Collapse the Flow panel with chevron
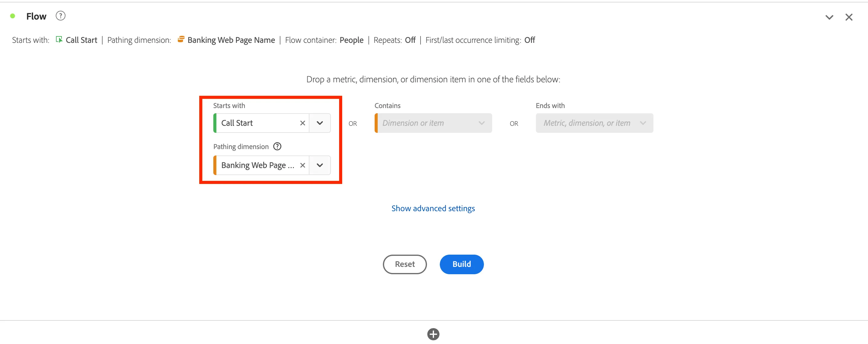 (x=829, y=17)
